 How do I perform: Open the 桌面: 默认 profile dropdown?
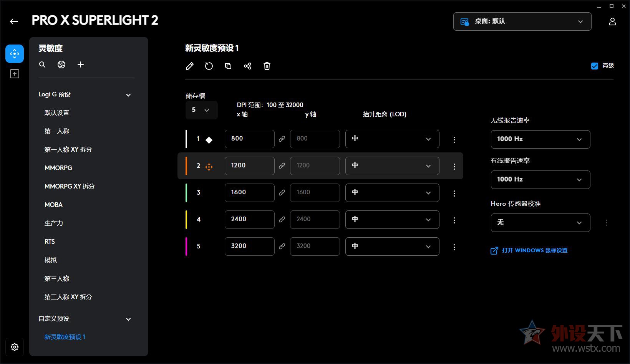[522, 22]
